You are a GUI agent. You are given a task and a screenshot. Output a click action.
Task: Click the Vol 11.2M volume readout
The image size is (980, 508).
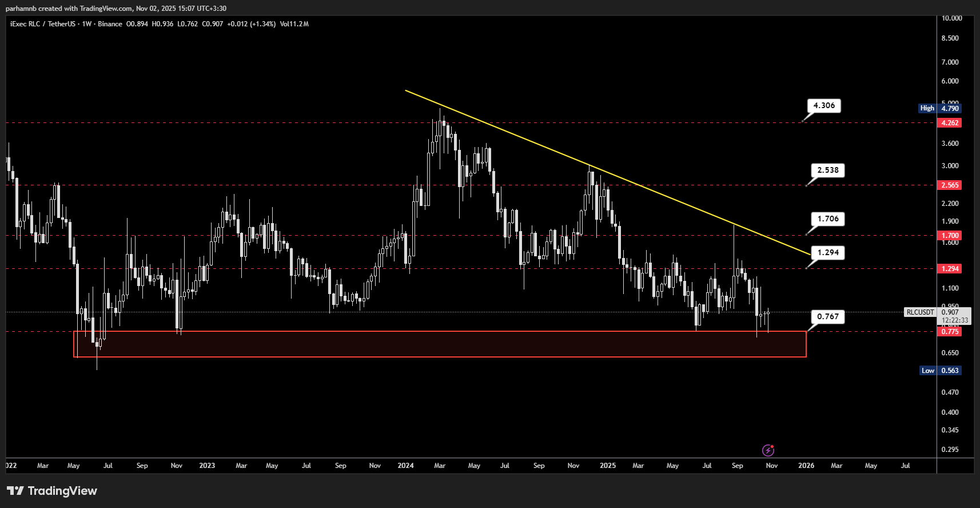pyautogui.click(x=294, y=24)
